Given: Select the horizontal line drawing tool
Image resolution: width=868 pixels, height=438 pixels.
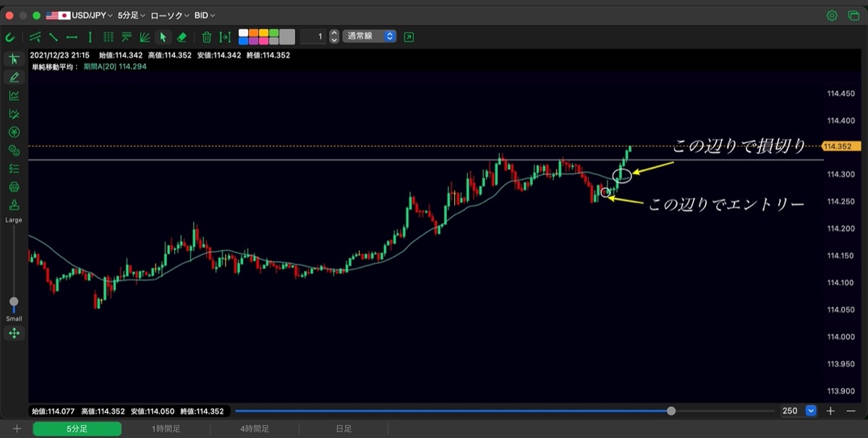Looking at the screenshot, I should click(x=72, y=37).
